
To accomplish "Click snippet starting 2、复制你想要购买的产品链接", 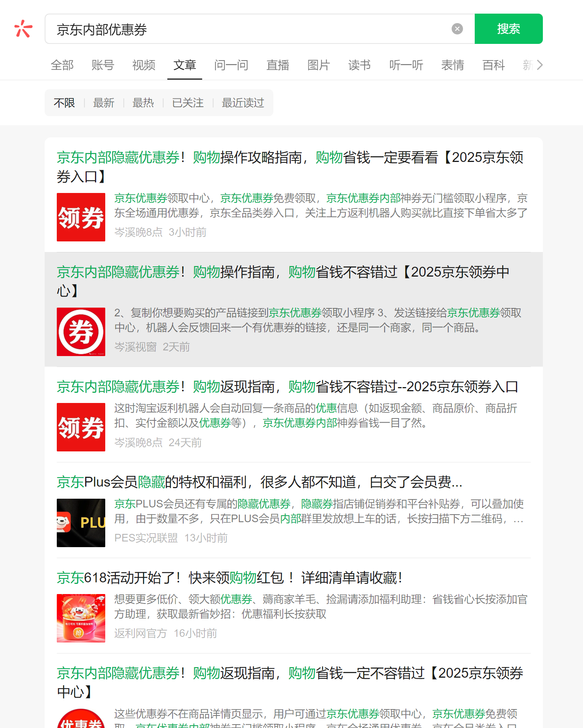I will click(x=318, y=320).
